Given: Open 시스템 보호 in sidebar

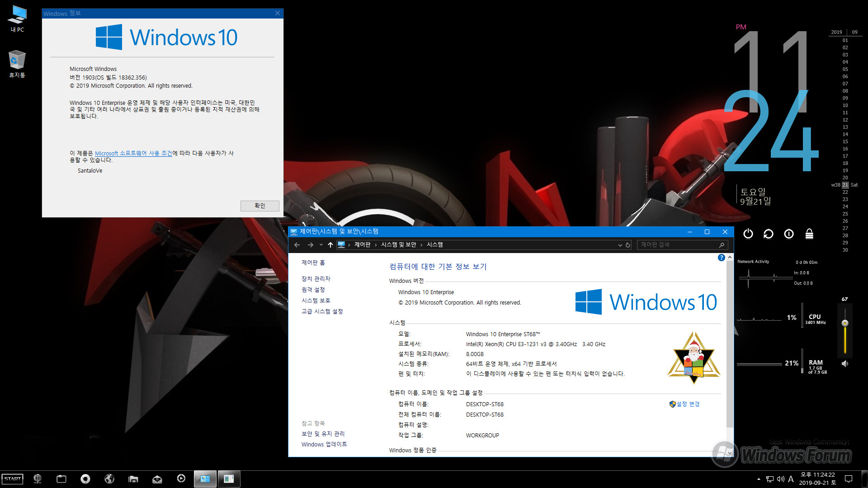Looking at the screenshot, I should pos(316,300).
